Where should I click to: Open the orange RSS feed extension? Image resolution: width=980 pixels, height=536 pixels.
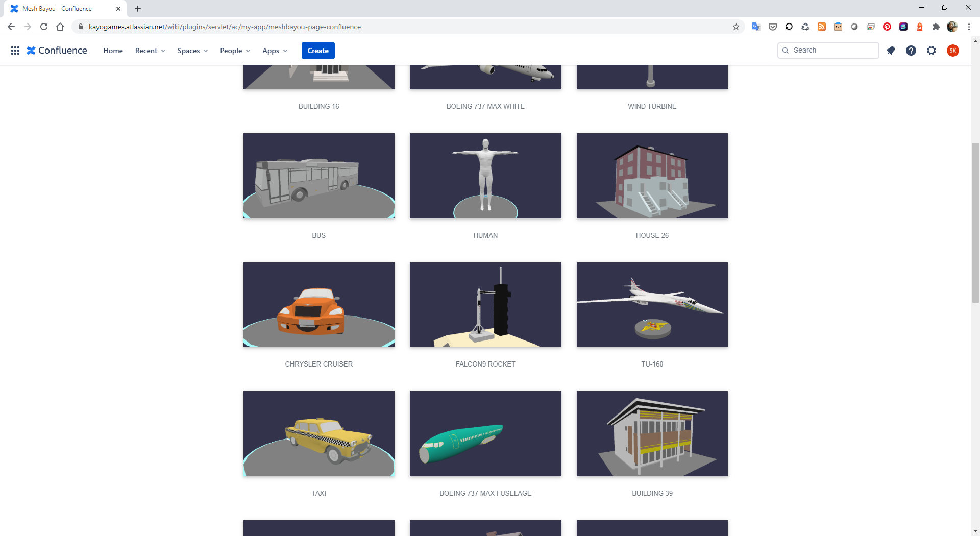click(x=822, y=27)
